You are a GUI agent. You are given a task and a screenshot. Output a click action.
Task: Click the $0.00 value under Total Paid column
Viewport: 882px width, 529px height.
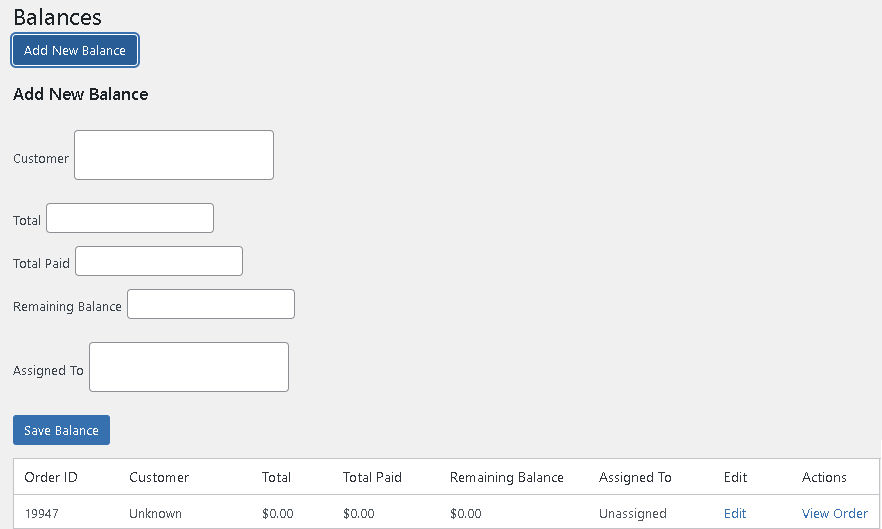358,513
